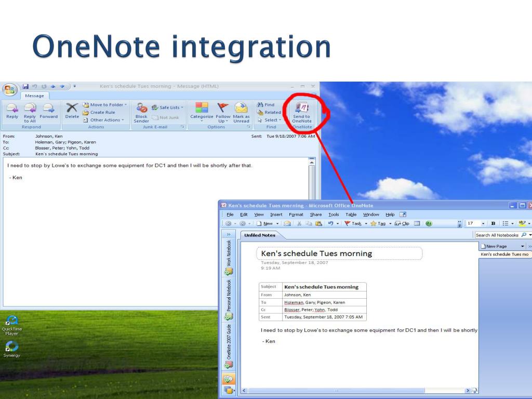
Task: Click the Office button in Outlook message
Action: pyautogui.click(x=9, y=89)
